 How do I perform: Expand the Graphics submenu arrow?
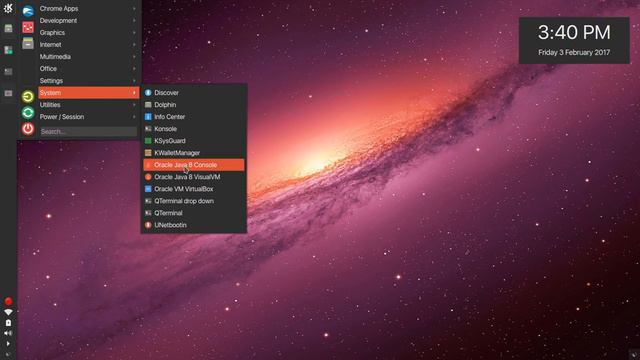[x=134, y=33]
